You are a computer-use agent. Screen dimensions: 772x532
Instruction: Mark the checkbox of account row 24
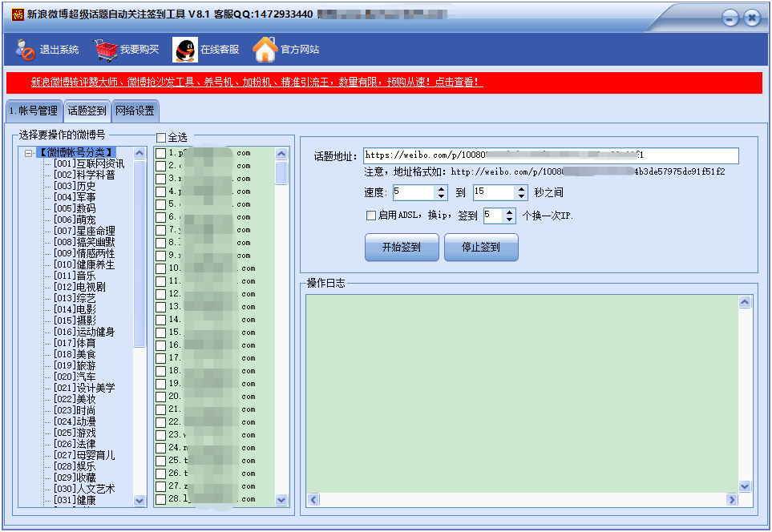click(160, 448)
